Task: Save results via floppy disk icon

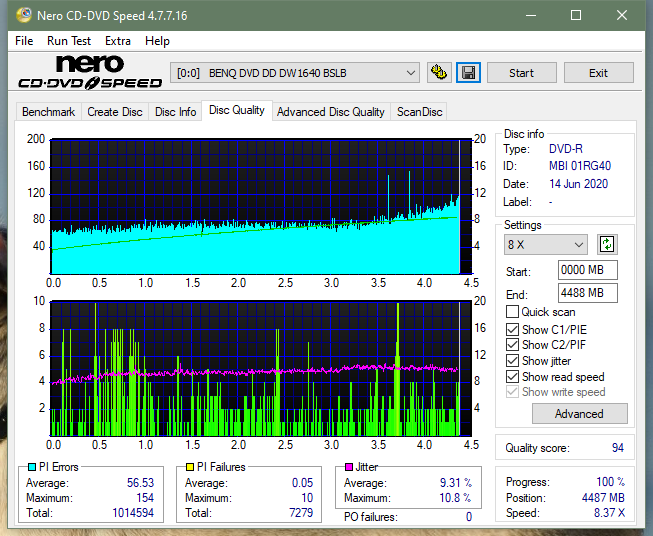Action: click(468, 73)
